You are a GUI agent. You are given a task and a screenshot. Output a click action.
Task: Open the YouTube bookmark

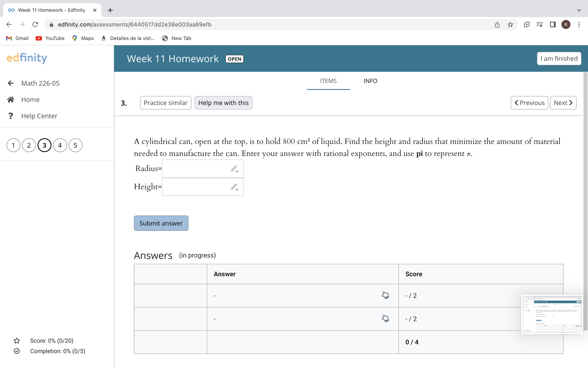tap(50, 38)
